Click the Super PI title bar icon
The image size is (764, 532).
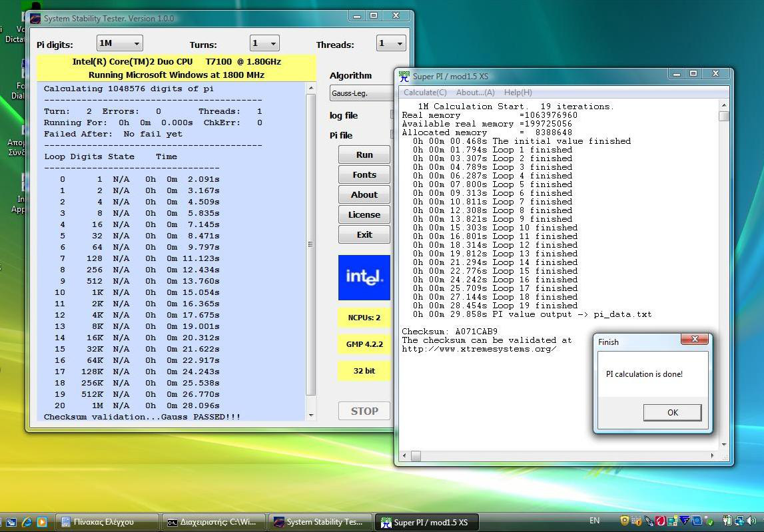coord(404,76)
